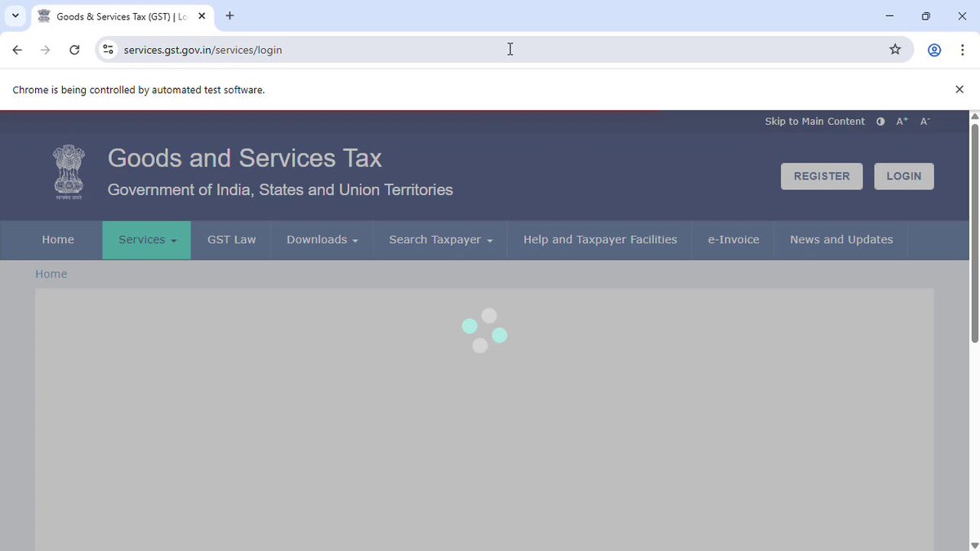Expand the Search Taxpayer dropdown menu
Viewport: 980px width, 551px height.
point(441,240)
